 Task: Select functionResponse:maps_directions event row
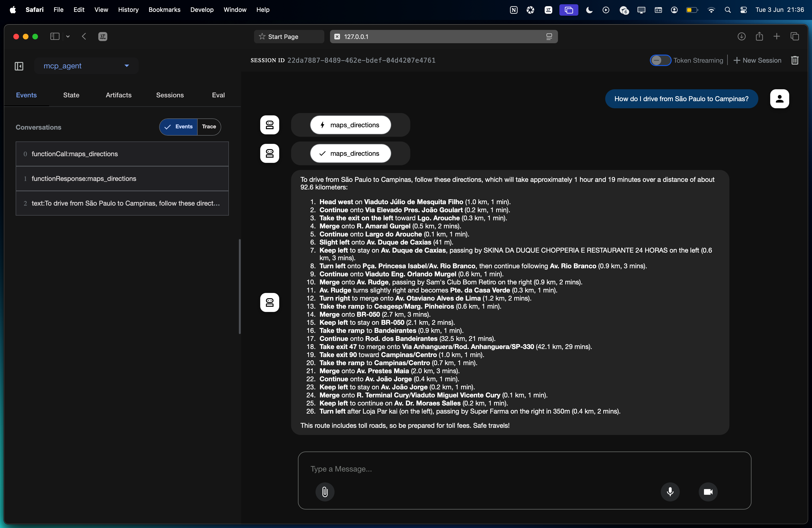tap(122, 178)
